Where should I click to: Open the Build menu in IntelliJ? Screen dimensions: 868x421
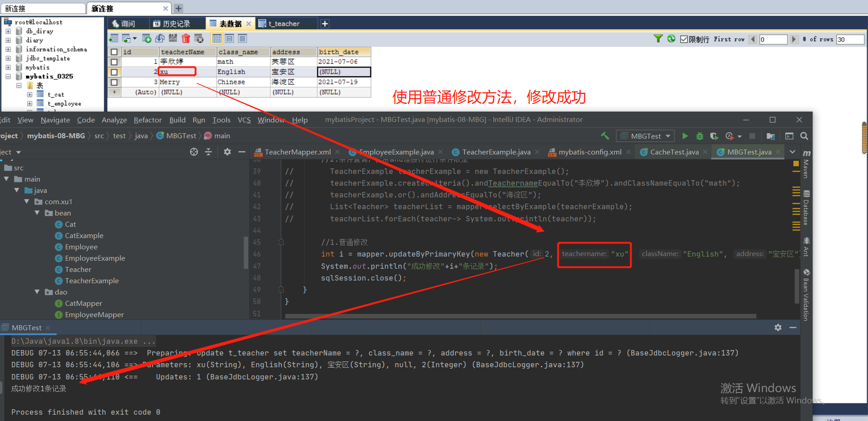click(x=177, y=120)
